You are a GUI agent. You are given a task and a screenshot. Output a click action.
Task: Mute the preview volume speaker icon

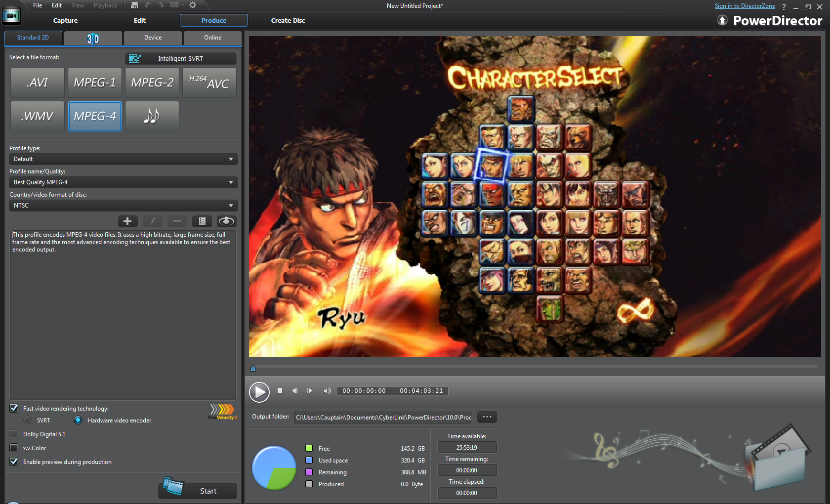click(x=327, y=391)
